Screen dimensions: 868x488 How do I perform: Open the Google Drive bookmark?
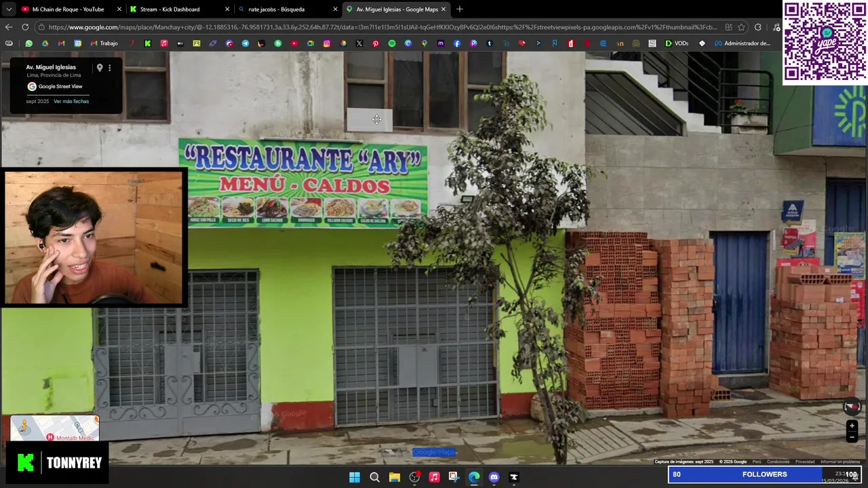coord(45,43)
